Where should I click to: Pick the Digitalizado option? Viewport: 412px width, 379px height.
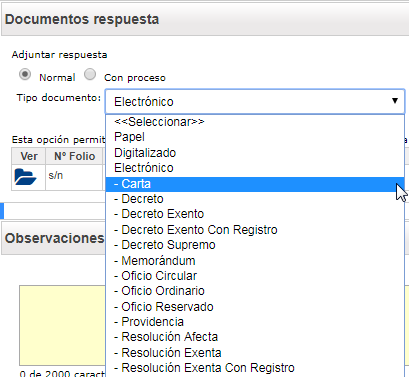click(x=255, y=153)
